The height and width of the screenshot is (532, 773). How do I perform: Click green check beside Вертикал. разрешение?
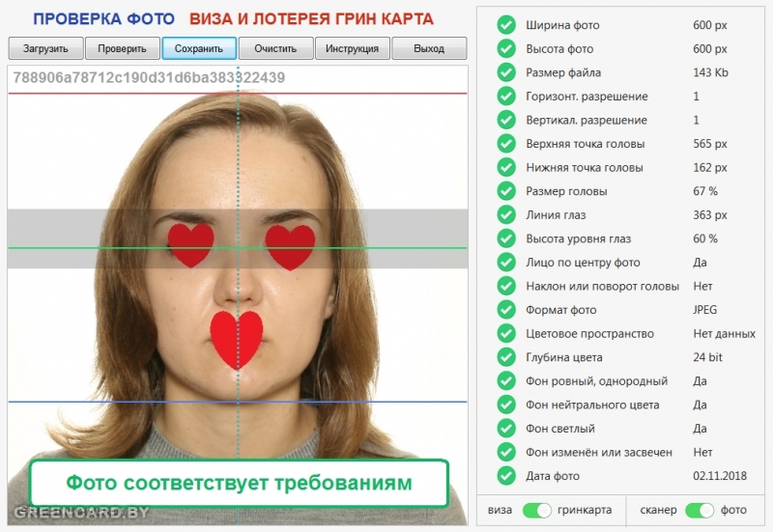click(x=506, y=120)
